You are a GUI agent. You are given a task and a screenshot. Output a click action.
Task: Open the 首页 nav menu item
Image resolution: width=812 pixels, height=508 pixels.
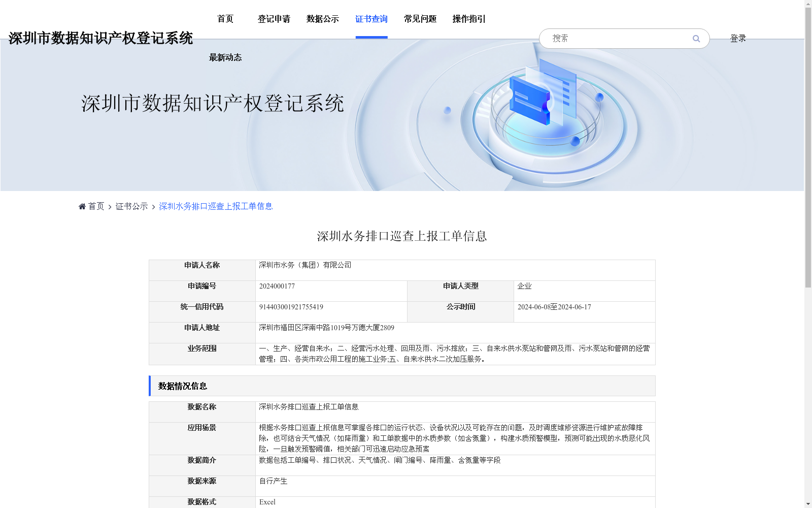(x=225, y=19)
